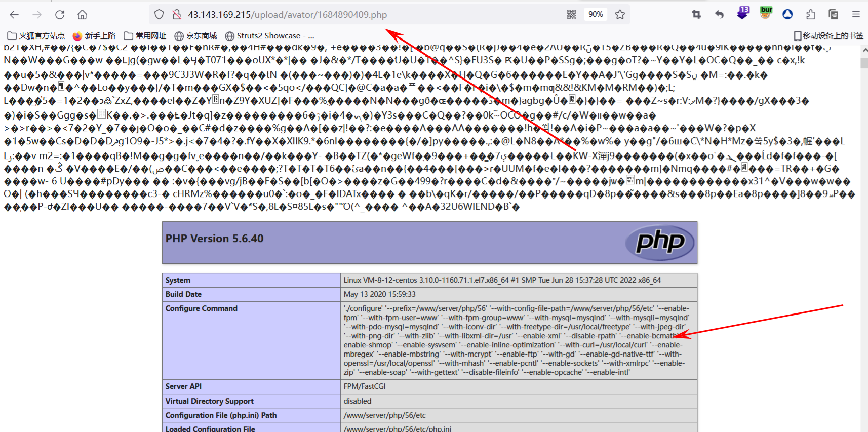Image resolution: width=868 pixels, height=432 pixels.
Task: Click the scrollbar up arrow
Action: point(864,50)
